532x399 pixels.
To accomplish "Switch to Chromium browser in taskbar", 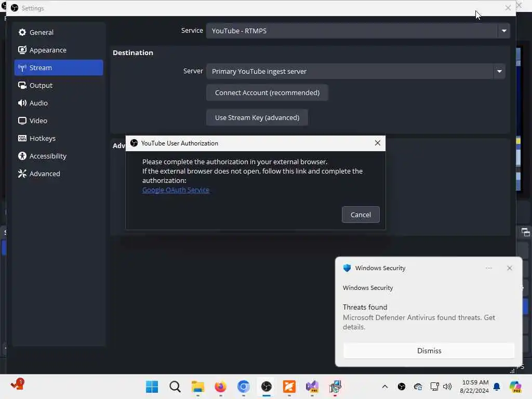I will tap(243, 387).
